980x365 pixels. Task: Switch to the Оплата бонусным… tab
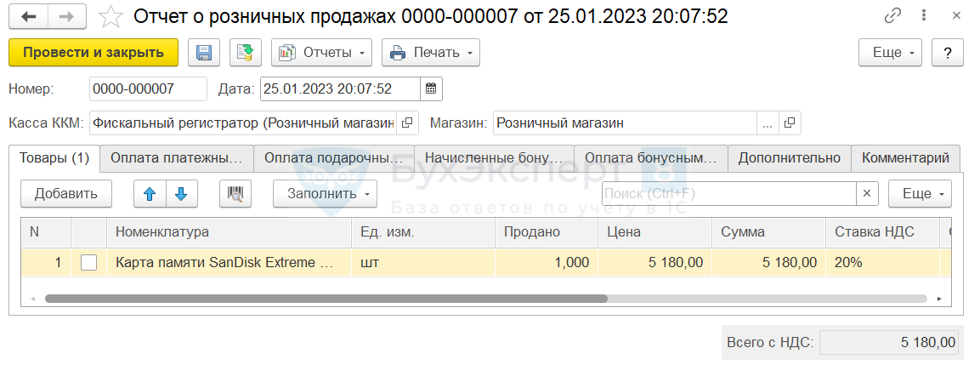pyautogui.click(x=650, y=158)
